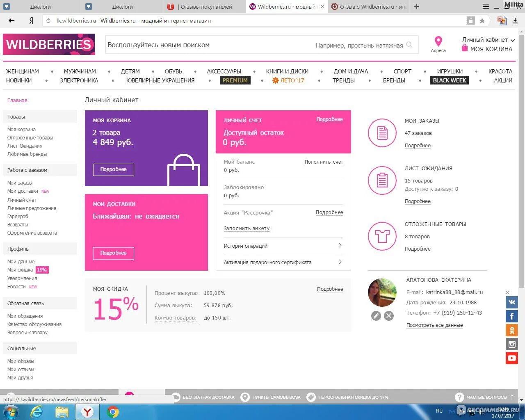The image size is (525, 420).
Task: Open browser downloads arrow icon
Action: click(515, 21)
